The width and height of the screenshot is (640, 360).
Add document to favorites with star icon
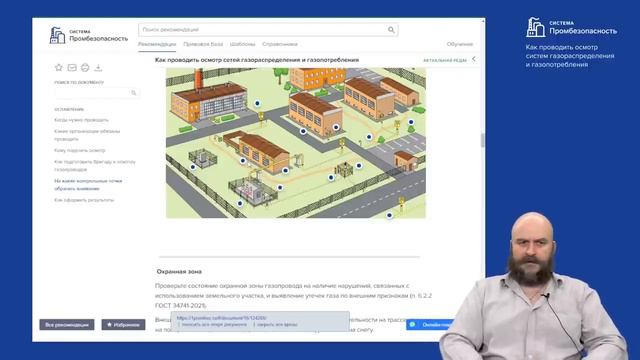[59, 67]
